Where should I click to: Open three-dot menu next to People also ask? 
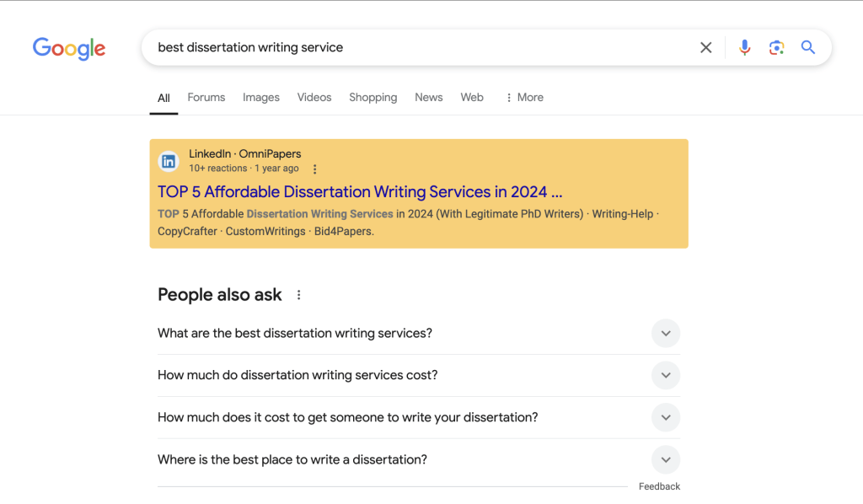299,295
